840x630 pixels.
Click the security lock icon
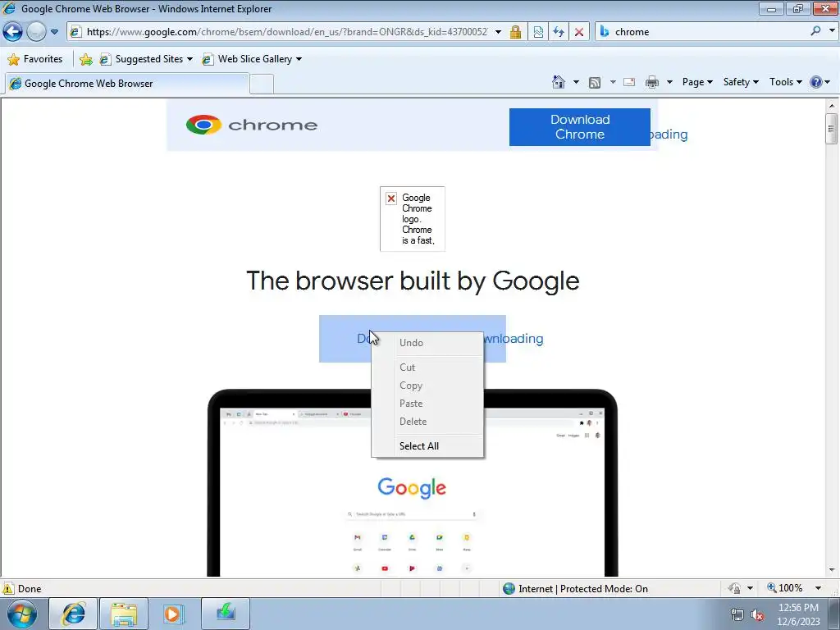point(515,32)
